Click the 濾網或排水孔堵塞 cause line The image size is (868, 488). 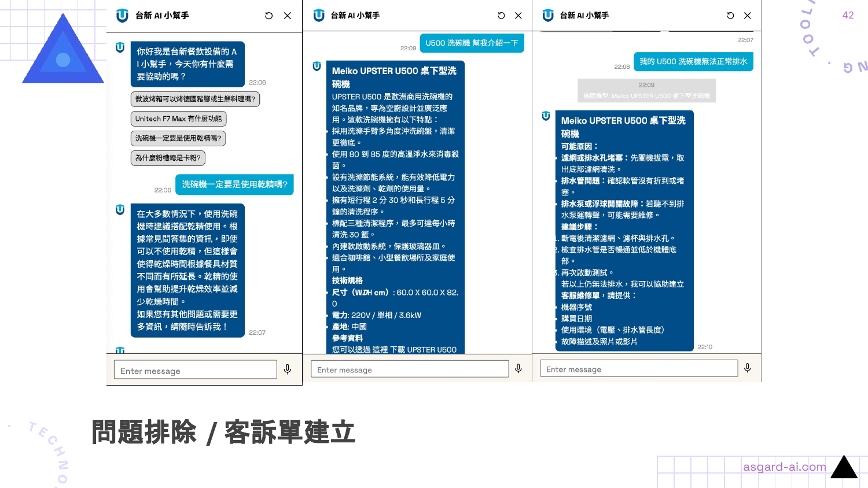[x=623, y=164]
